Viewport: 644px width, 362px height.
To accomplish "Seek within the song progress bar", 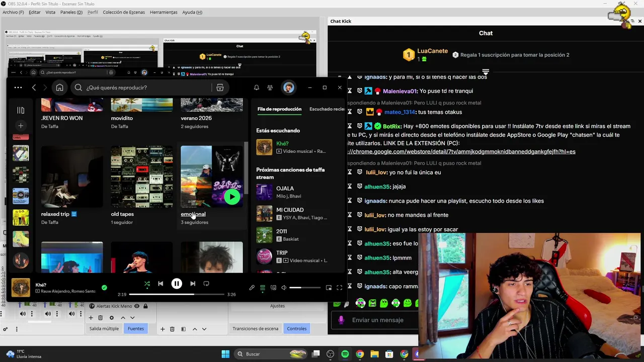I will pyautogui.click(x=177, y=294).
